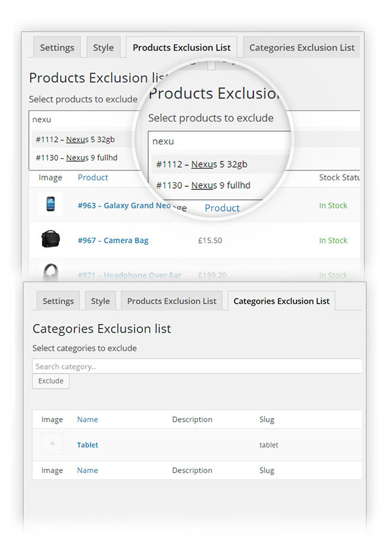The height and width of the screenshot is (548, 392).
Task: Click '#1130 – Nexus 9 fullhd' in the magnified view
Action: pyautogui.click(x=203, y=185)
